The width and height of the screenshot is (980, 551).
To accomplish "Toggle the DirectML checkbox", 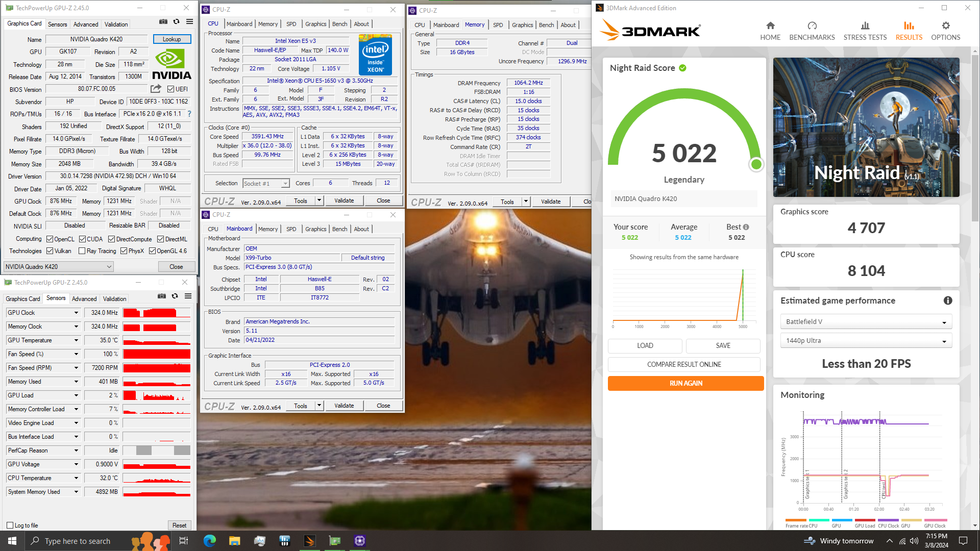I will (160, 239).
